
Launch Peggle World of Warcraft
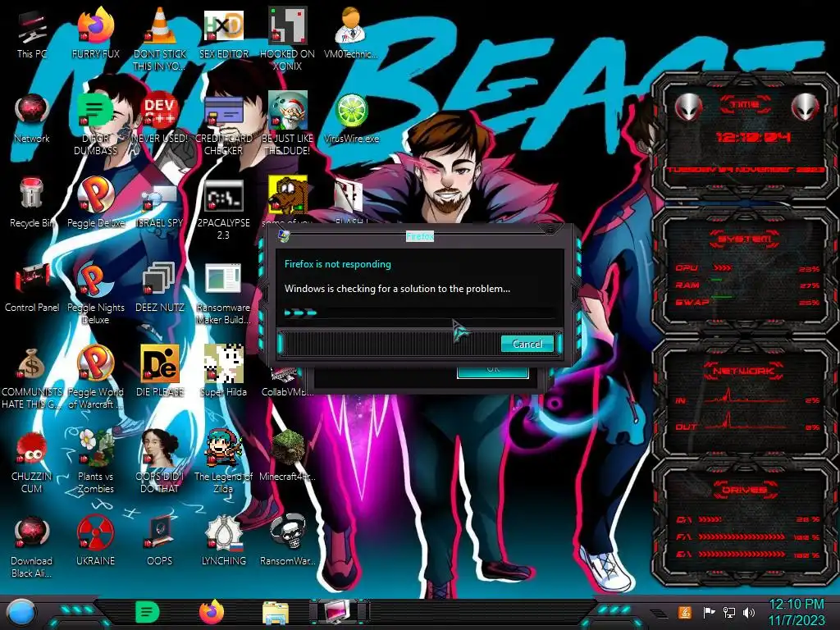95,378
